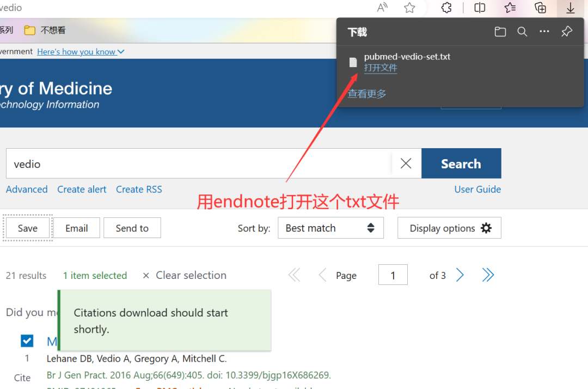The height and width of the screenshot is (389, 588).
Task: Open the 不想看 bookmarks folder
Action: [45, 30]
